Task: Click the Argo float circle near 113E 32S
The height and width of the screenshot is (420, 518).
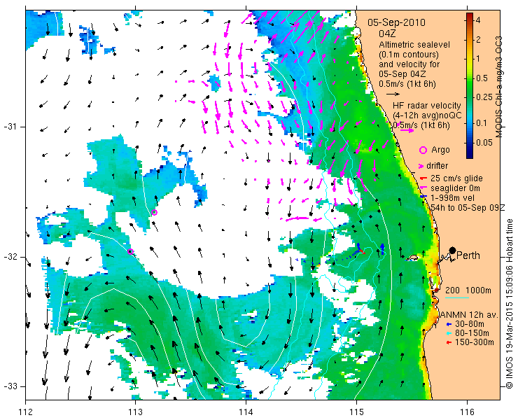Action: (130, 252)
